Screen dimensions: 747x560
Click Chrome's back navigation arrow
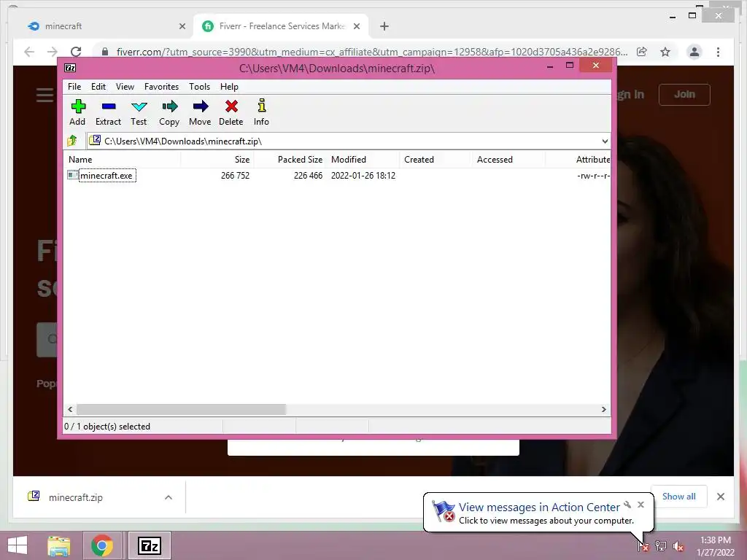pos(29,52)
